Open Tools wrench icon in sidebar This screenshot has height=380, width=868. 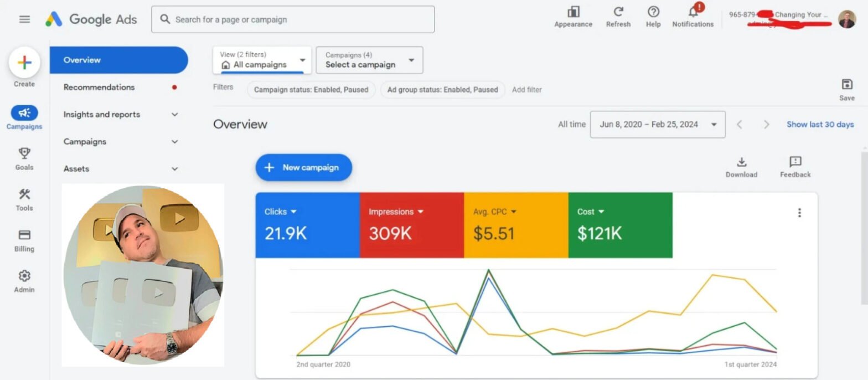point(24,194)
